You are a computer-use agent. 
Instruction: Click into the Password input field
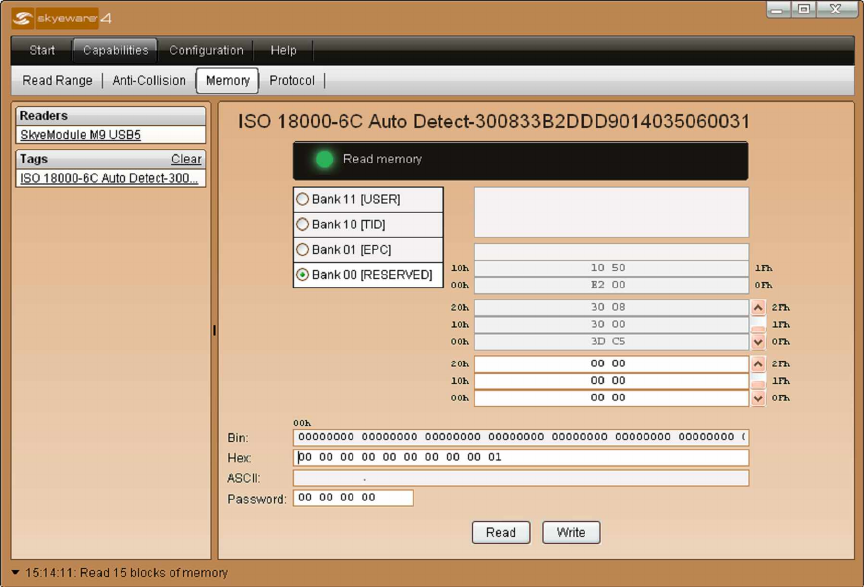352,498
